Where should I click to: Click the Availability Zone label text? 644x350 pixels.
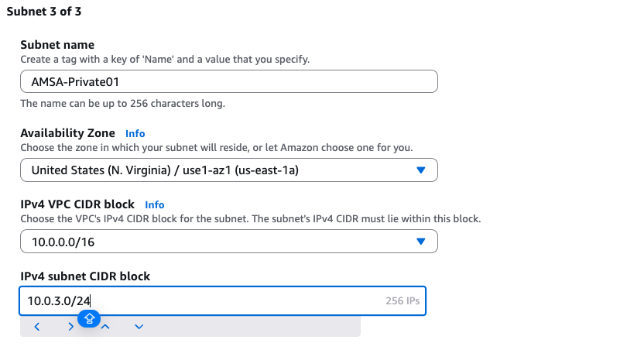pos(67,133)
